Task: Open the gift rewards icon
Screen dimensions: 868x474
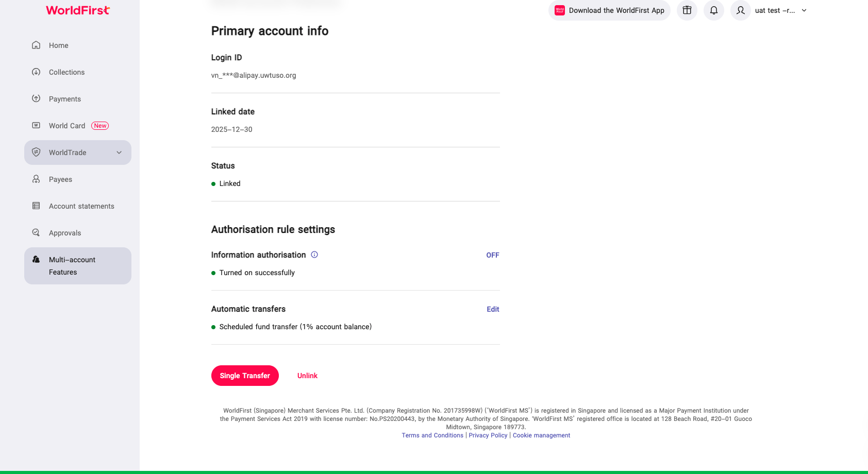Action: pyautogui.click(x=687, y=10)
